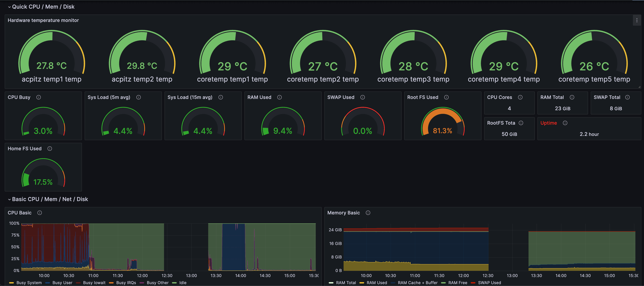The width and height of the screenshot is (644, 286).
Task: Toggle the Busy Iowait series in CPU Basic legend
Action: click(x=95, y=282)
